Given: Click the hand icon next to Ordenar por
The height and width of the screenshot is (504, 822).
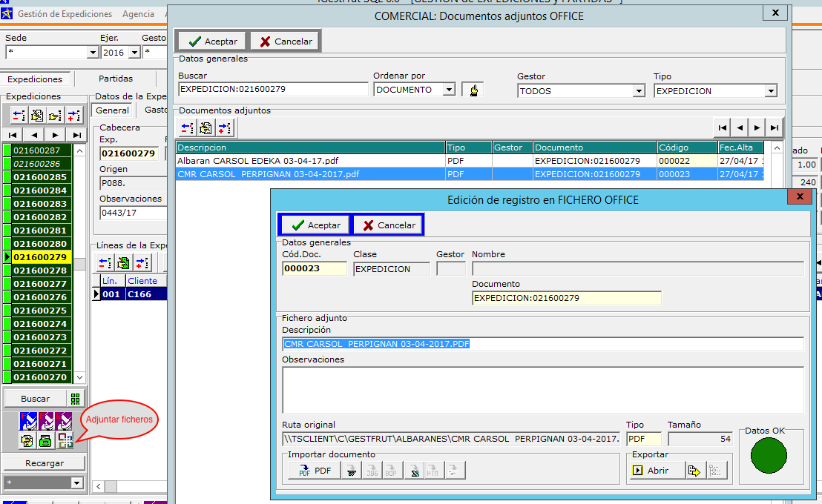Looking at the screenshot, I should click(x=473, y=90).
